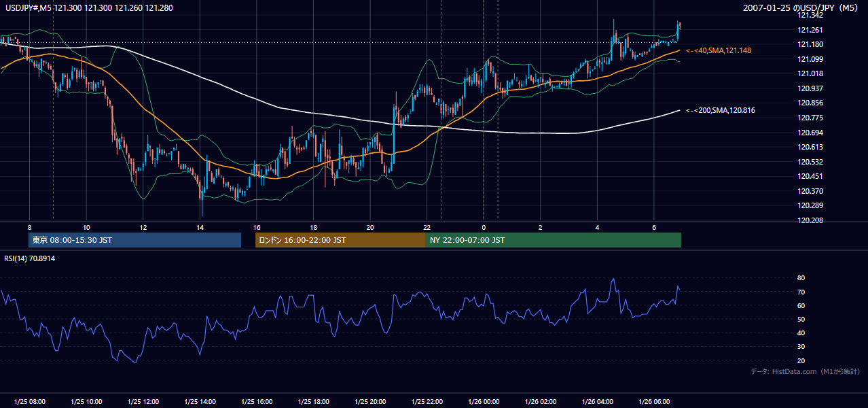The width and height of the screenshot is (868, 408).
Task: Click RSI axis level 50
Action: coord(801,319)
